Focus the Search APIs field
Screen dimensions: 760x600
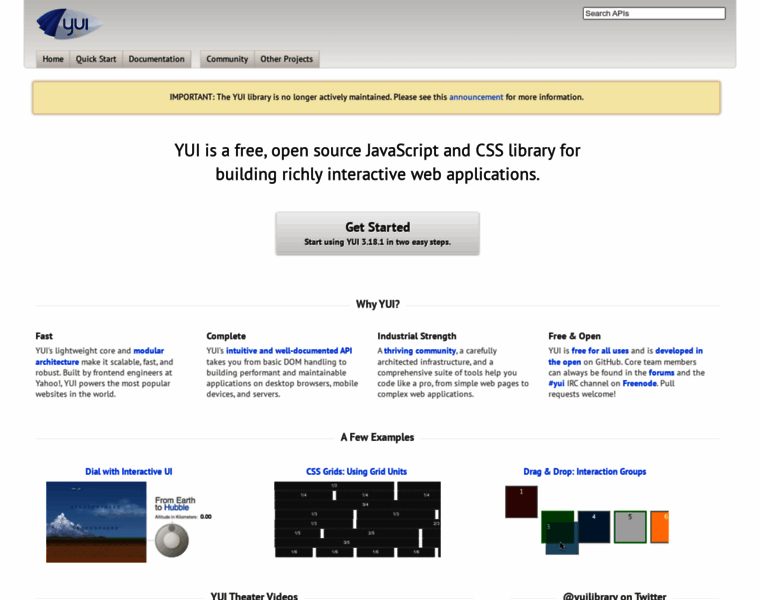654,14
